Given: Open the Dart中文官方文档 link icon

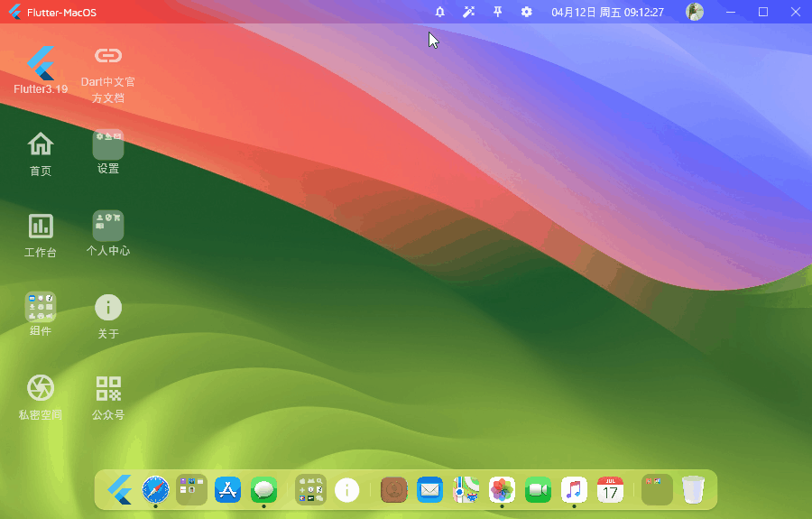Looking at the screenshot, I should (107, 75).
